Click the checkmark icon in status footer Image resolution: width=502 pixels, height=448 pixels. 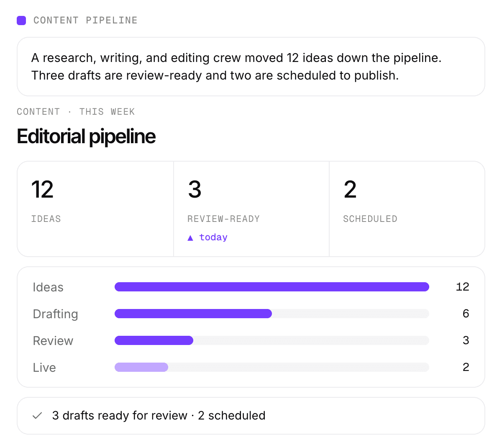37,416
